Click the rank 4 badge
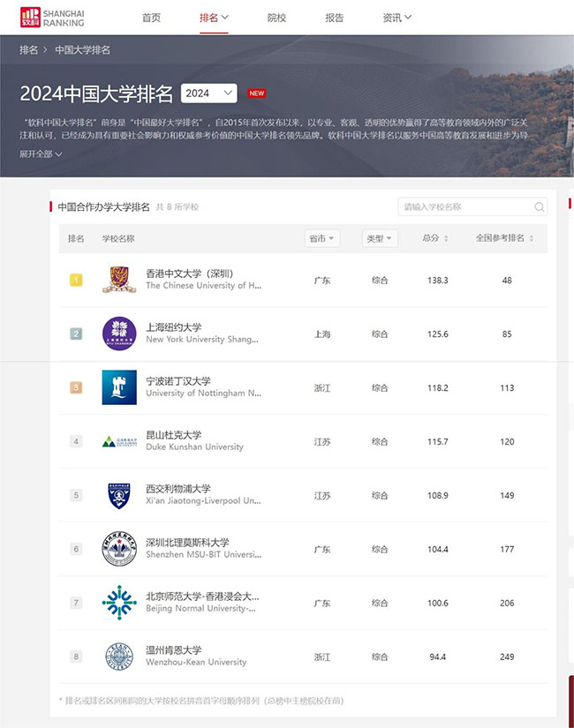This screenshot has height=728, width=574. coord(76,441)
